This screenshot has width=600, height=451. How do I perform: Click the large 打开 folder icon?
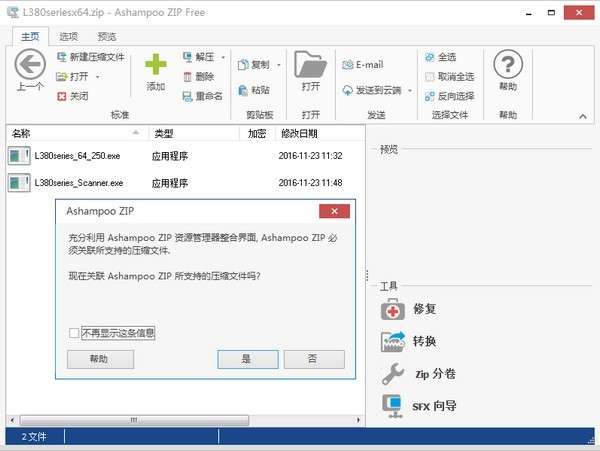point(310,64)
